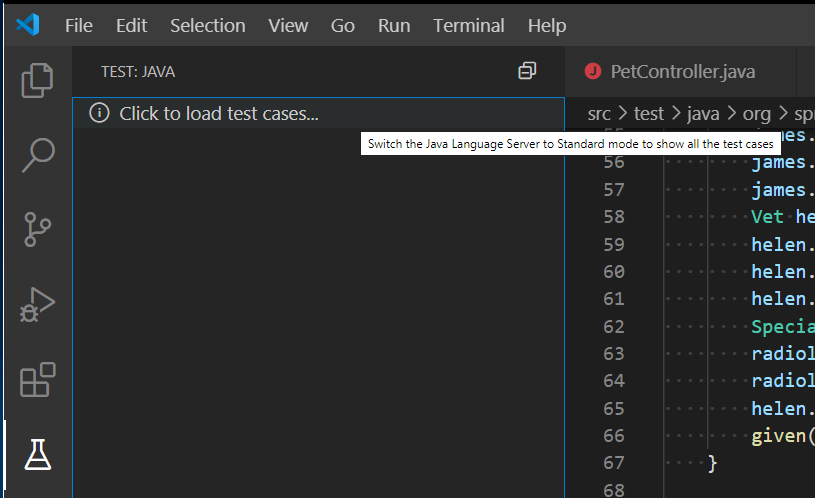
Task: Click line number 67 in gutter
Action: tap(614, 463)
